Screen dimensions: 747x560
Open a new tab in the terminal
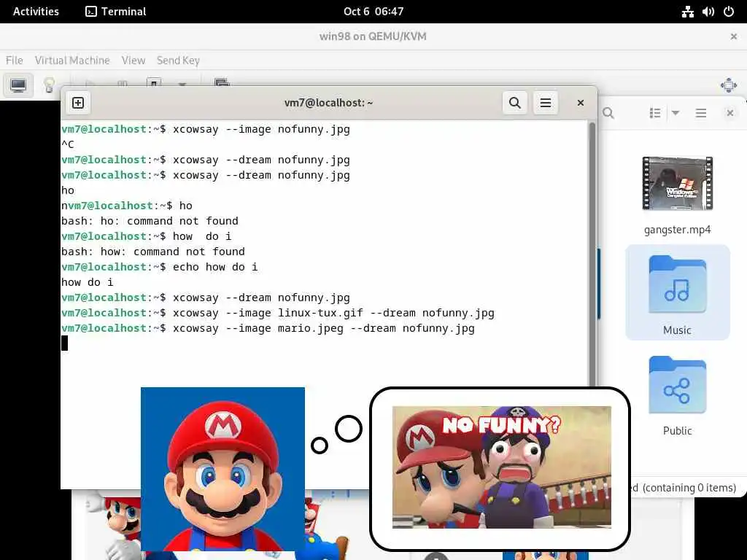coord(78,102)
